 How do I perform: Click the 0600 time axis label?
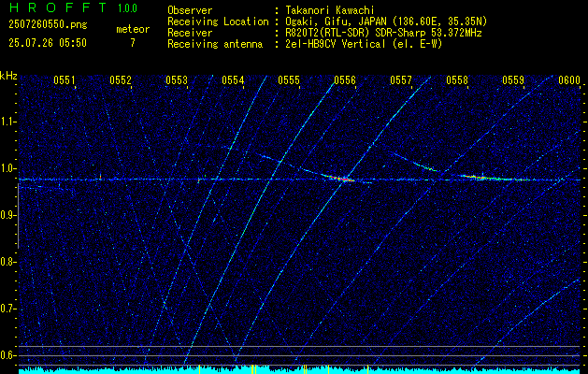[569, 79]
